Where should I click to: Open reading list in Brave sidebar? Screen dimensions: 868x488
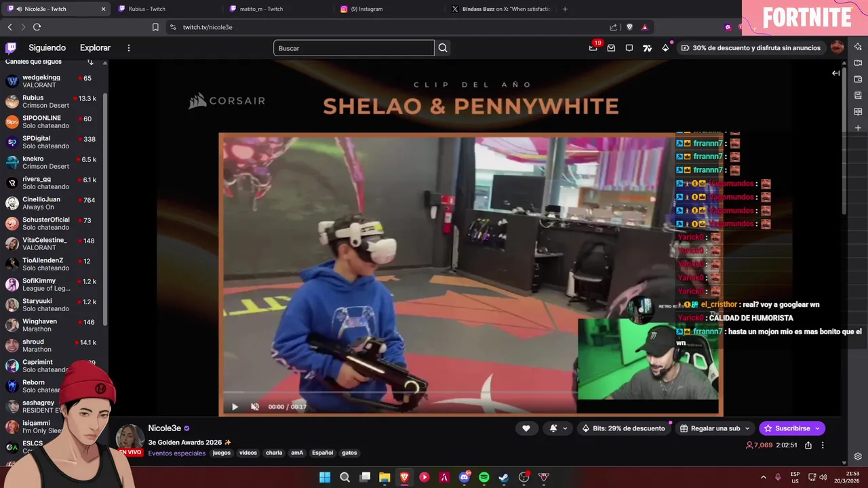coord(858,112)
